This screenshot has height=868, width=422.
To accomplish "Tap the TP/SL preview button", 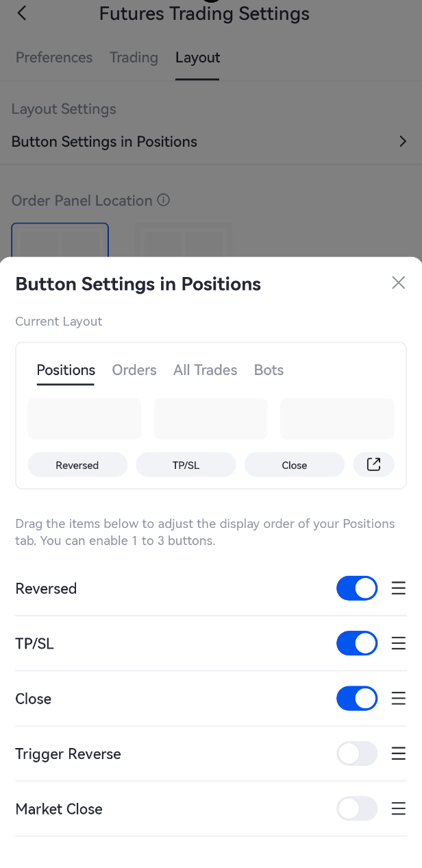I will point(186,465).
